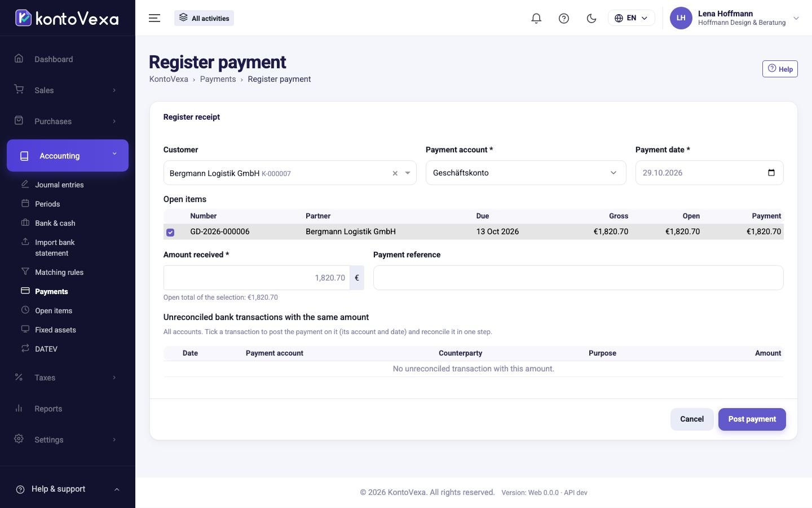Click the Help button near page title
Image resolution: width=812 pixels, height=508 pixels.
click(780, 69)
